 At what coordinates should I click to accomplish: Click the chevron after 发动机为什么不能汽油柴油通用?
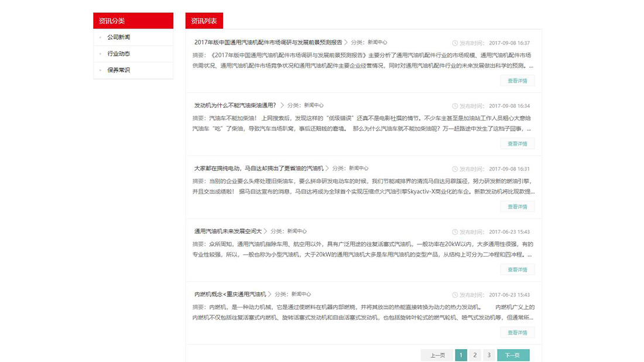pos(282,105)
